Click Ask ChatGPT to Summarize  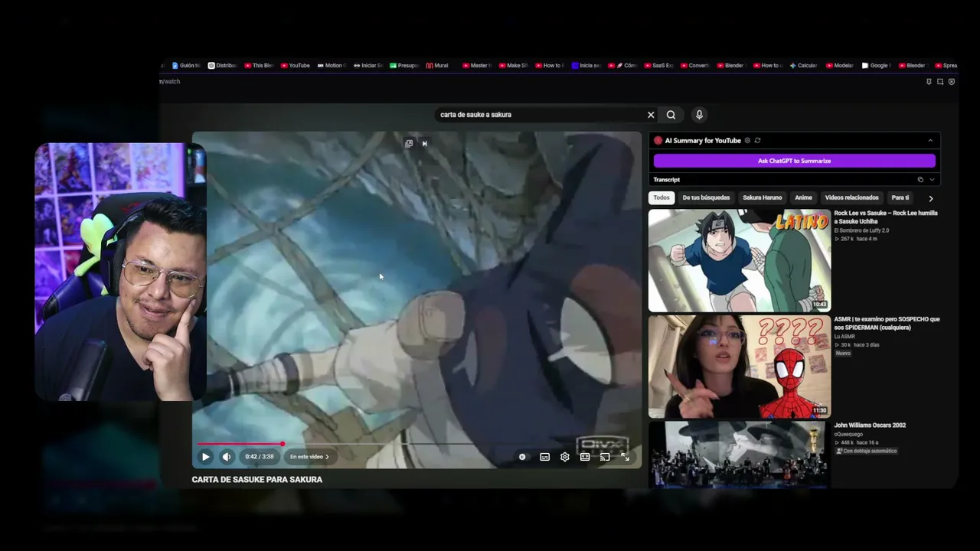pos(794,161)
